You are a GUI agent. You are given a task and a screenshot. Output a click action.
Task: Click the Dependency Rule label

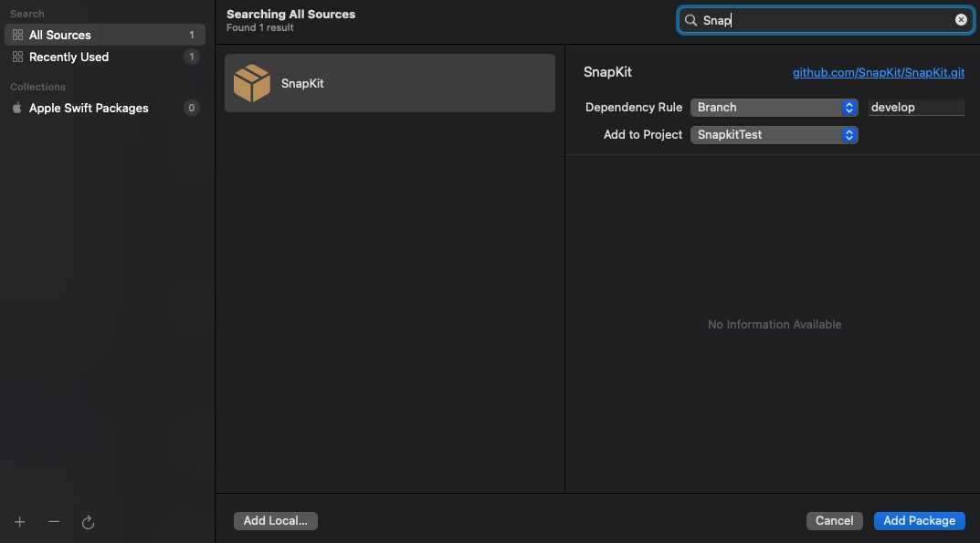[633, 108]
